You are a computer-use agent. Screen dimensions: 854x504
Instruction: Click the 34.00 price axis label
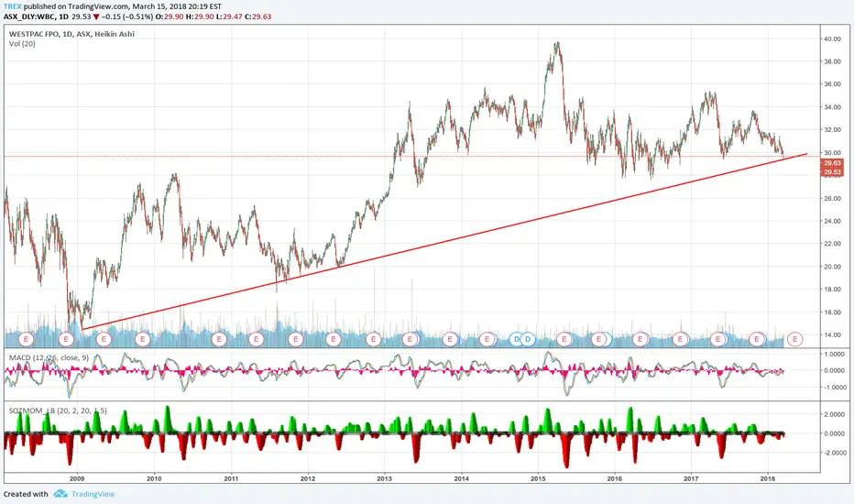(832, 107)
